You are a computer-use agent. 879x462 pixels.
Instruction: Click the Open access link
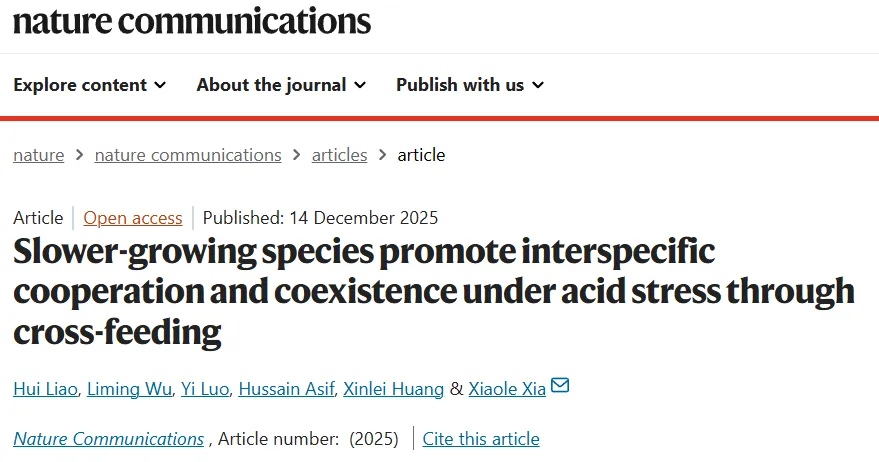pyautogui.click(x=133, y=218)
